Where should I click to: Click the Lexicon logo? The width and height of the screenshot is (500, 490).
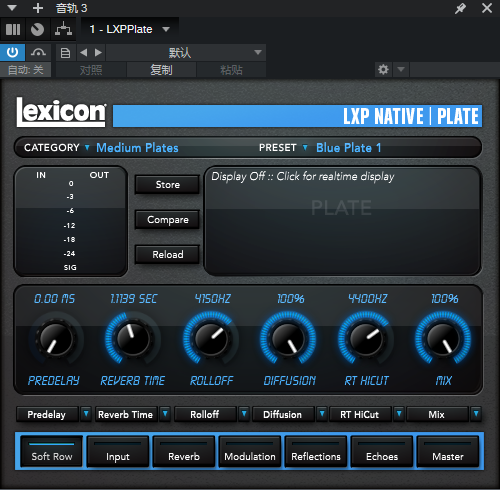[61, 112]
